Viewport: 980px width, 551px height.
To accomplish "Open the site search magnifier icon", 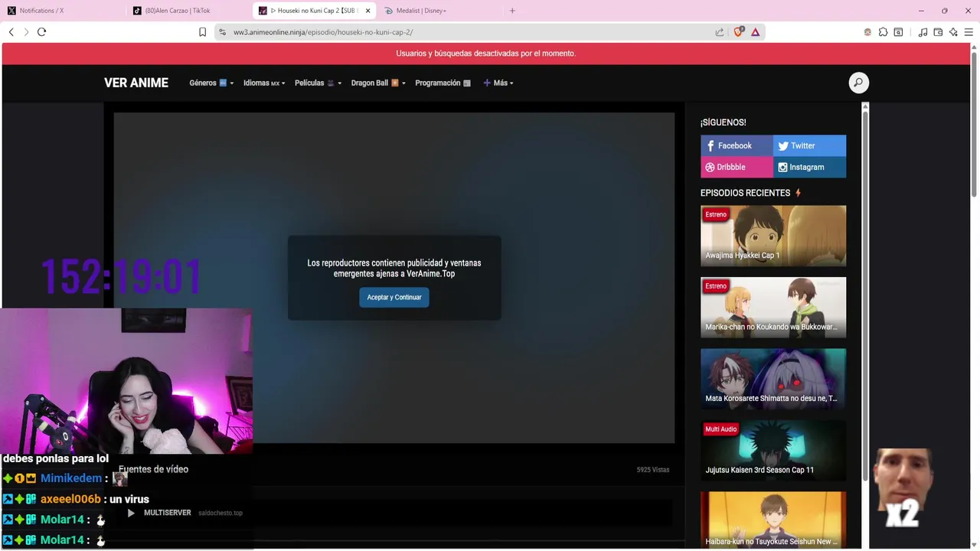I will pos(858,83).
